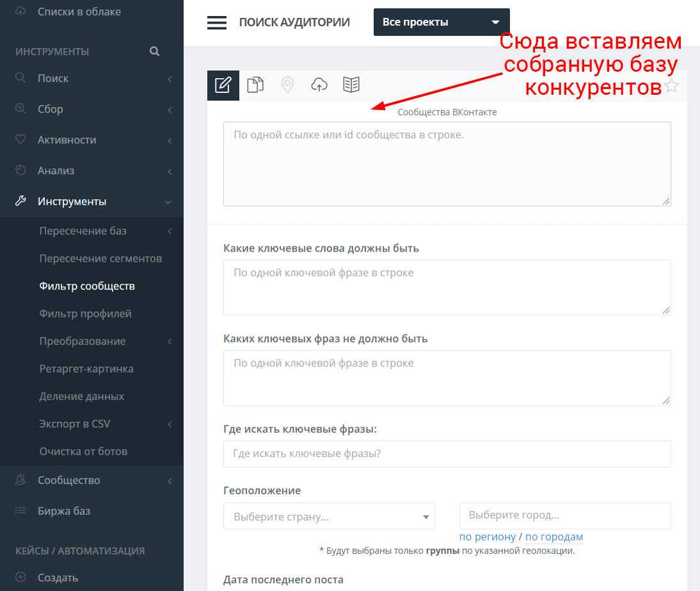Open the book guide tab icon

pyautogui.click(x=351, y=85)
